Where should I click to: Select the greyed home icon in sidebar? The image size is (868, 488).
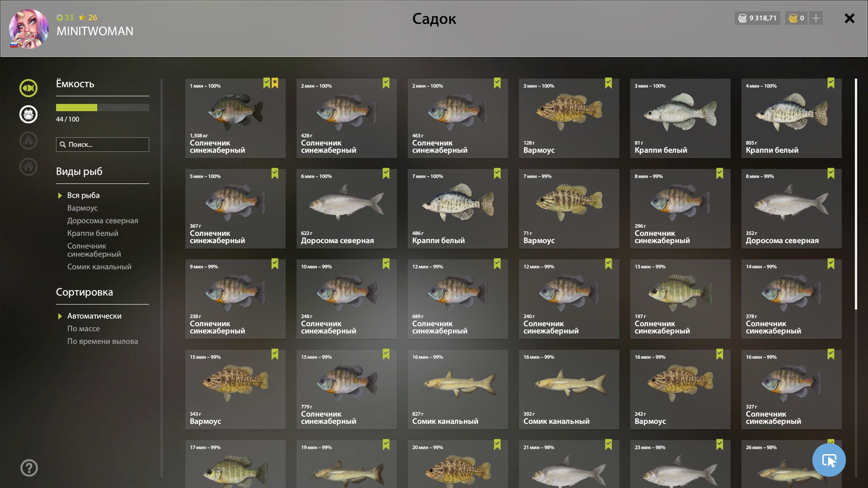pyautogui.click(x=28, y=167)
